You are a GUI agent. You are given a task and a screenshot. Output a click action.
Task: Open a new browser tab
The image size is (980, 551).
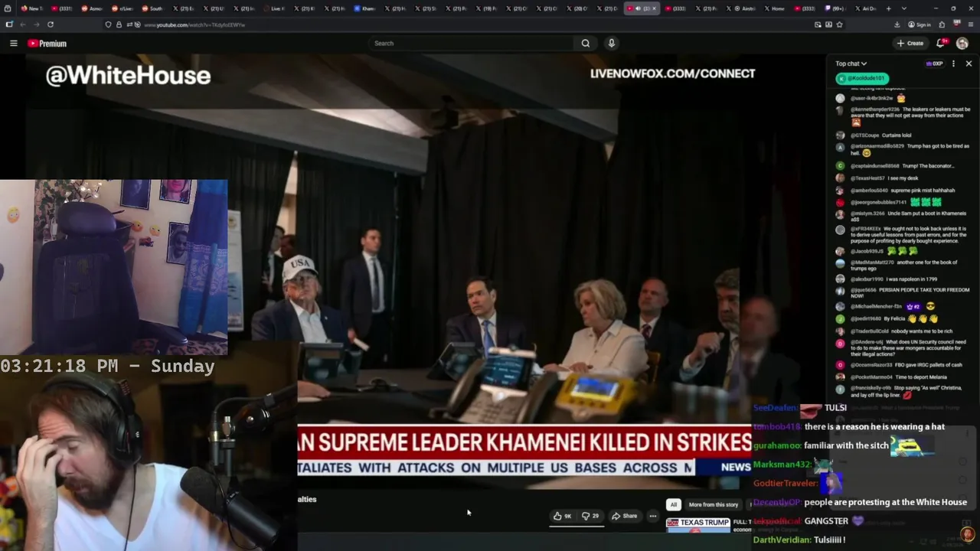[888, 8]
